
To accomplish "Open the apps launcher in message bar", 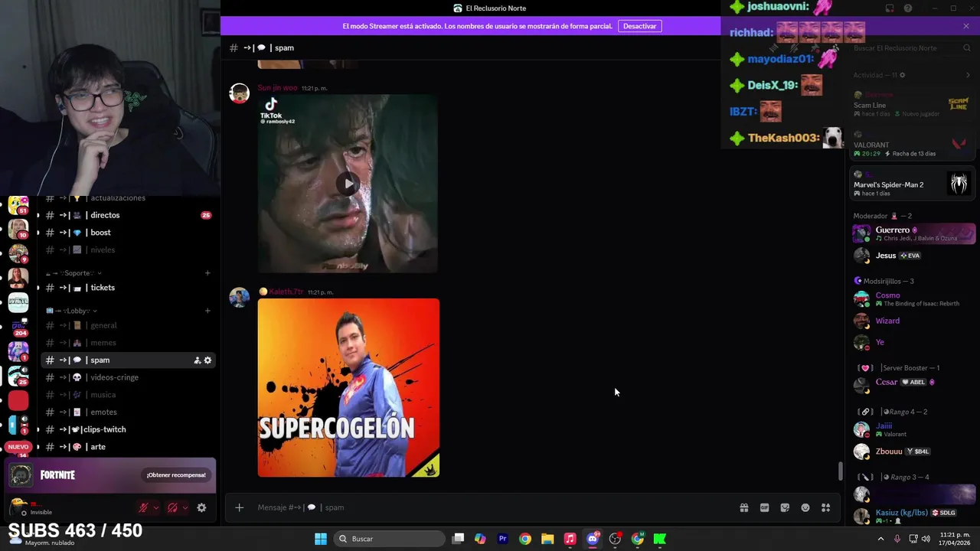I will (826, 507).
